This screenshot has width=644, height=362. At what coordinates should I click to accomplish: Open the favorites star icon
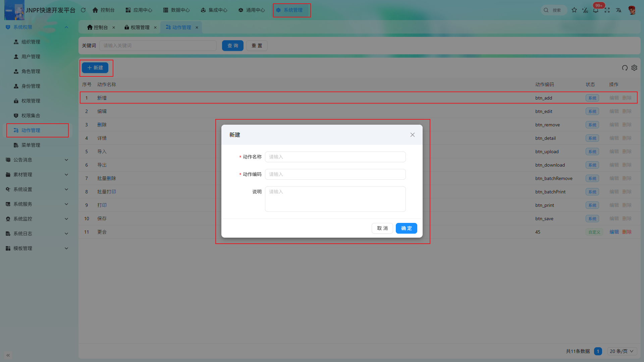[574, 10]
